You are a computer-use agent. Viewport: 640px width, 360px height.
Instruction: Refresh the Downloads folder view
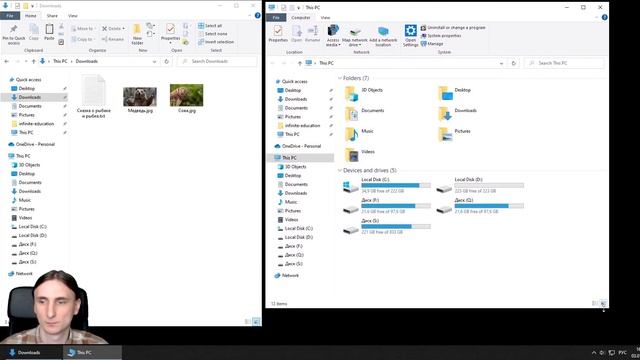tap(167, 61)
